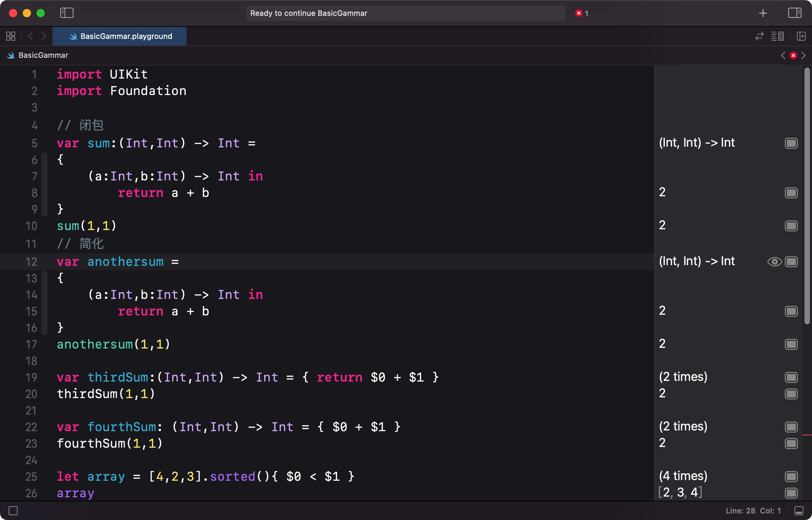Image resolution: width=812 pixels, height=520 pixels.
Task: Show inline result for line 15 return
Action: tap(791, 311)
